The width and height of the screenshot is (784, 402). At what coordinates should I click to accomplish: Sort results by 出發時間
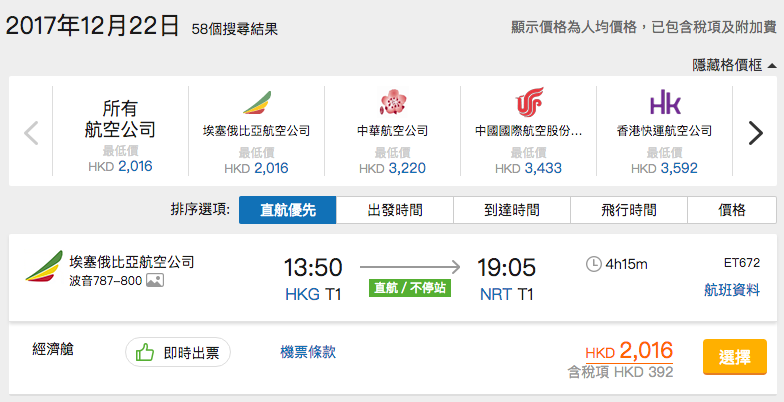click(395, 210)
